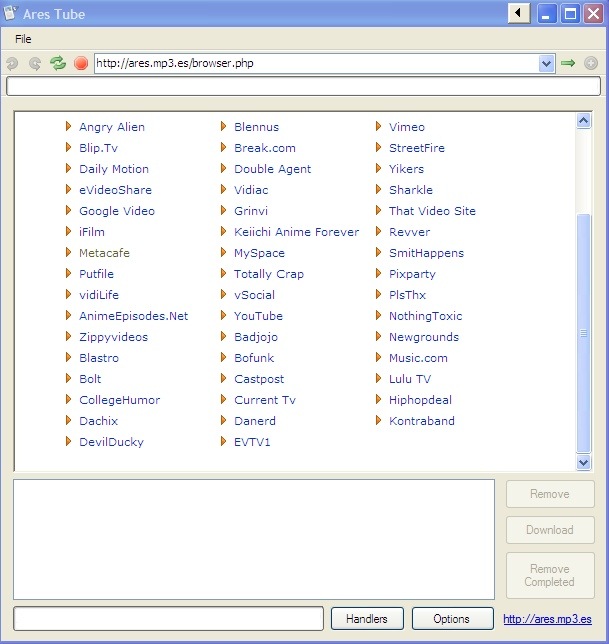Open the Hiphopdeal link
The image size is (609, 644).
420,400
